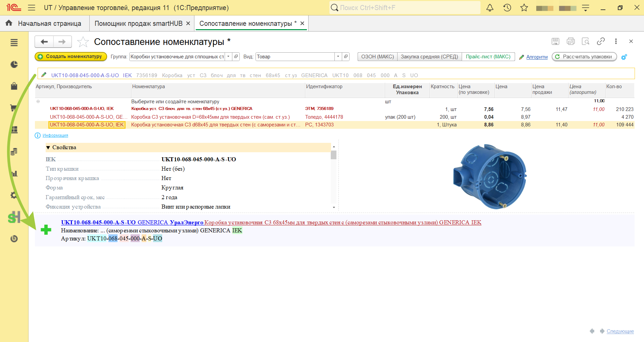
Task: Close the Сопоставление номенклатуры tab
Action: tap(302, 23)
